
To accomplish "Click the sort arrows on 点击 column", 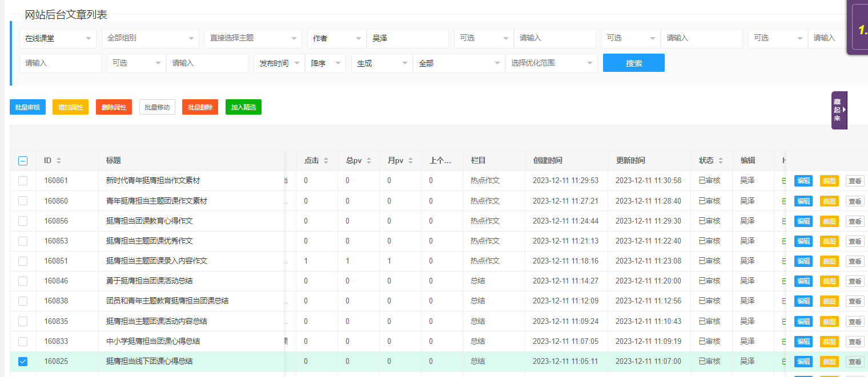I will point(326,161).
